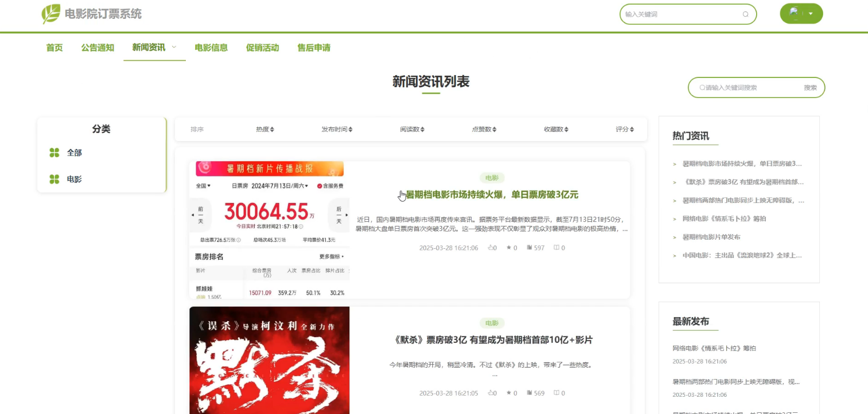Click star icon on the 597-views article
This screenshot has height=414, width=868.
pos(508,248)
